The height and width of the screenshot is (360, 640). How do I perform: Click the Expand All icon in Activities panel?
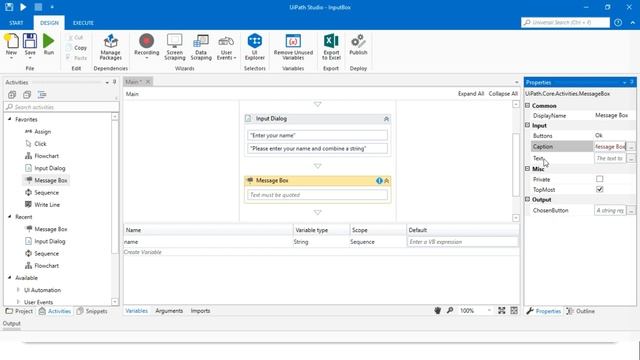[x=12, y=95]
